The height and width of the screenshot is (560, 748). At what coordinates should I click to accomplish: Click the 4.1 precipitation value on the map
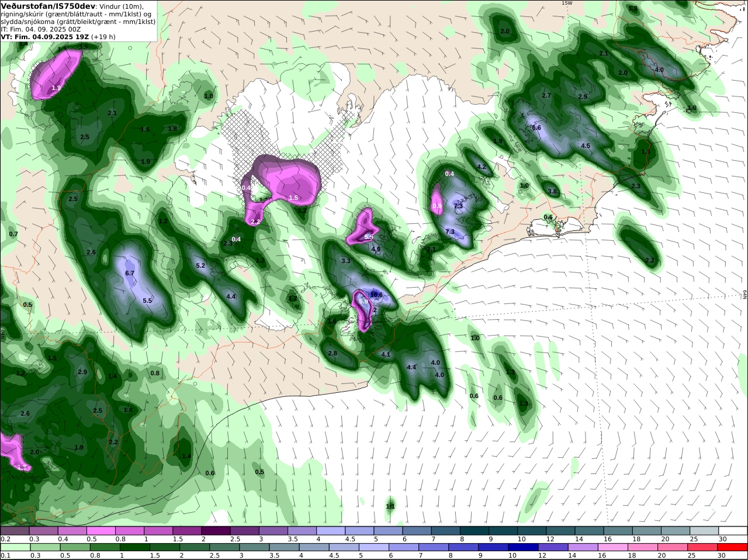coord(386,354)
